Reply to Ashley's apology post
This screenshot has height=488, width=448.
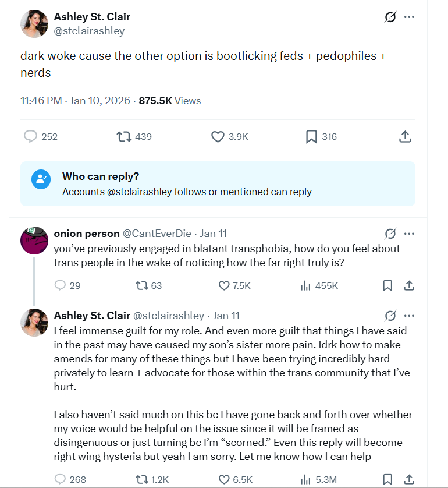(x=60, y=479)
